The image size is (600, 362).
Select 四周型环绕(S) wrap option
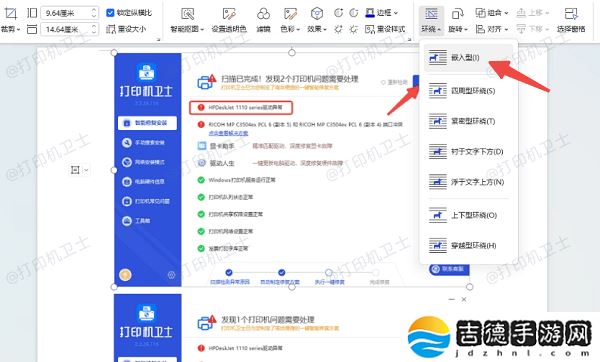468,91
